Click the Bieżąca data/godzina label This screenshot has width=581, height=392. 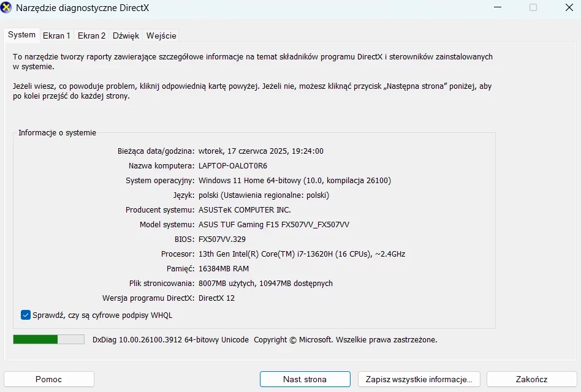click(x=156, y=151)
